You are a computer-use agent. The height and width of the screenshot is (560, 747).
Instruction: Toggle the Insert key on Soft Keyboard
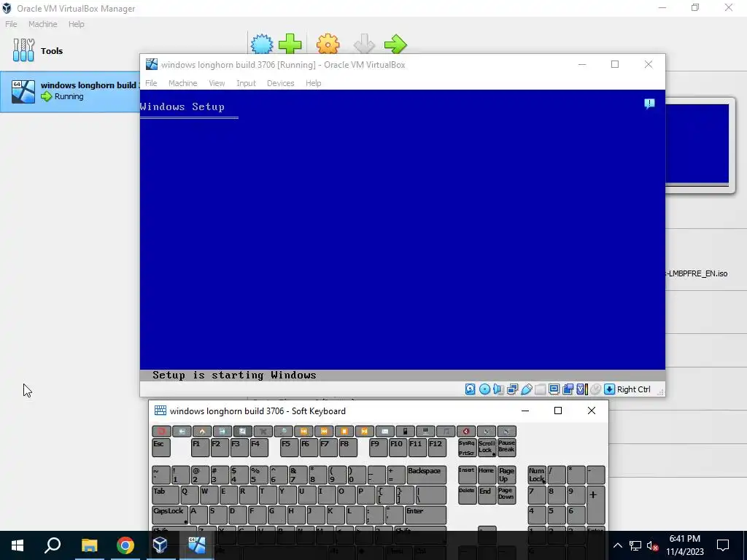tap(467, 475)
